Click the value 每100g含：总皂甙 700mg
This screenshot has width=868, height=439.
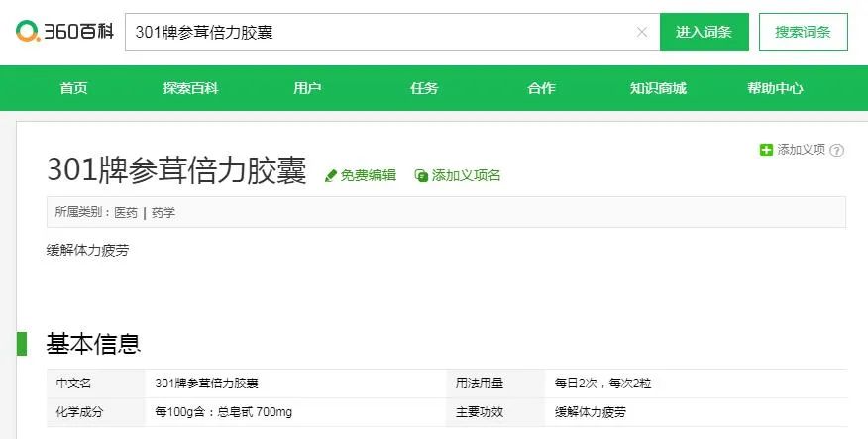[224, 412]
